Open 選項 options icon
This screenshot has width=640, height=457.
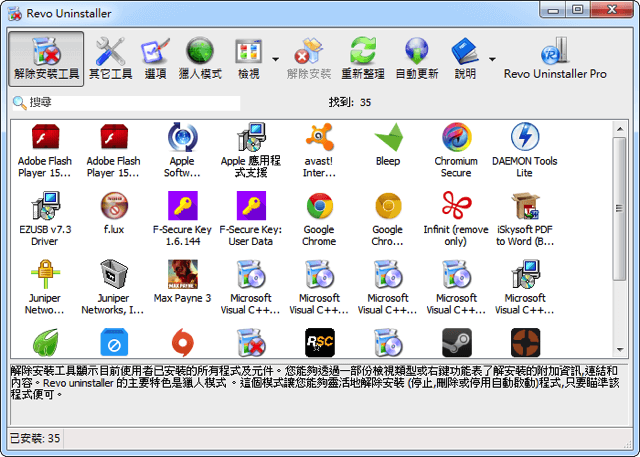click(156, 59)
